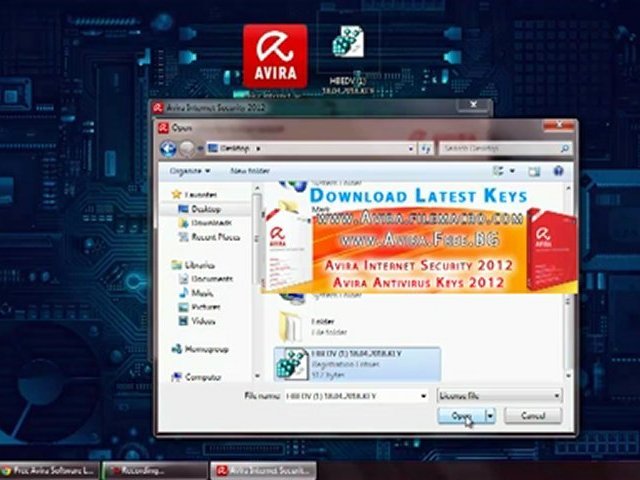Click file list scrollbar up arrow
The height and width of the screenshot is (480, 640).
[x=568, y=188]
